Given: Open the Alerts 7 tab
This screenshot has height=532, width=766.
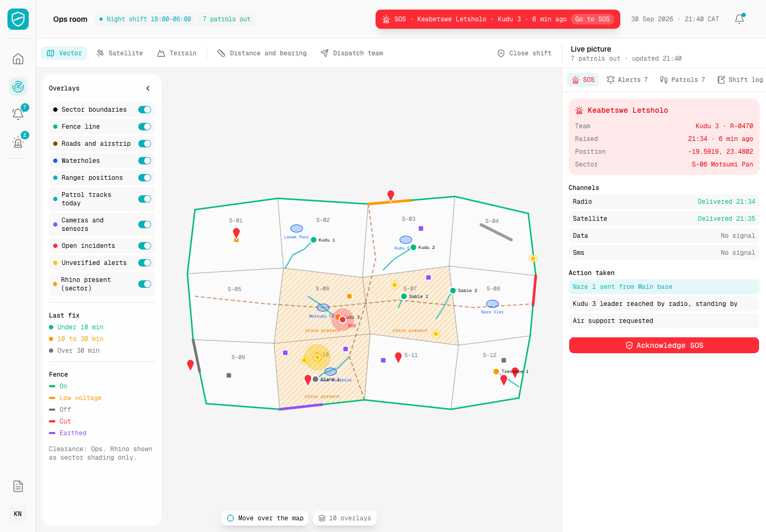Looking at the screenshot, I should point(627,80).
